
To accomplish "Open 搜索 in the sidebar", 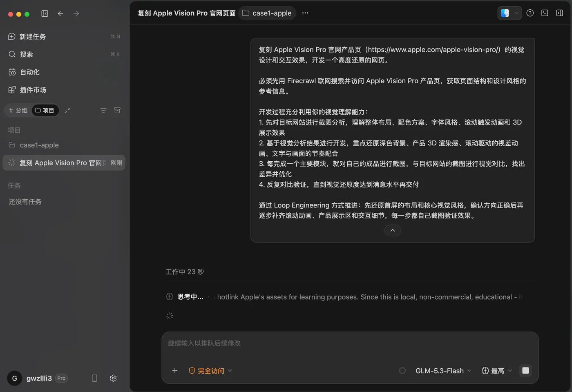I will coord(65,54).
